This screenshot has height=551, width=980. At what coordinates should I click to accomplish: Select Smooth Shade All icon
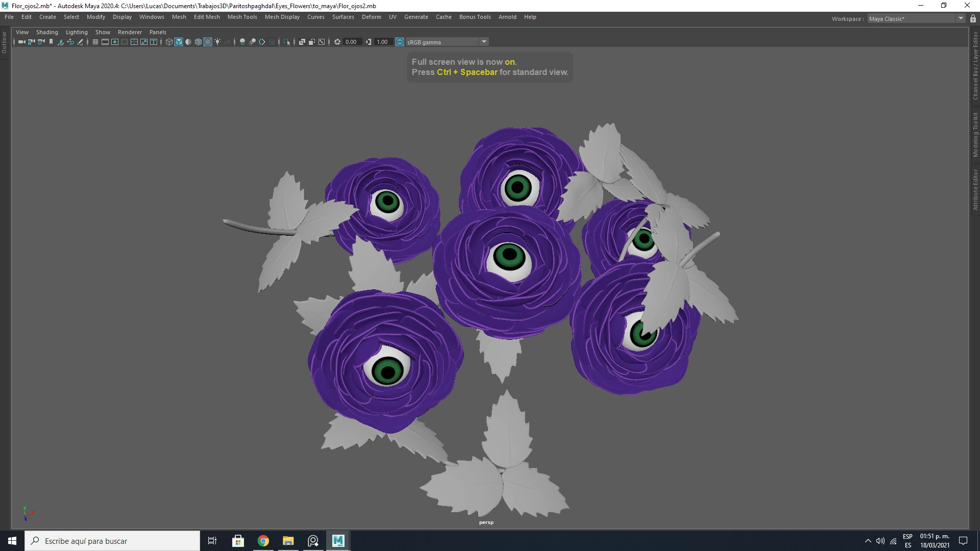179,42
